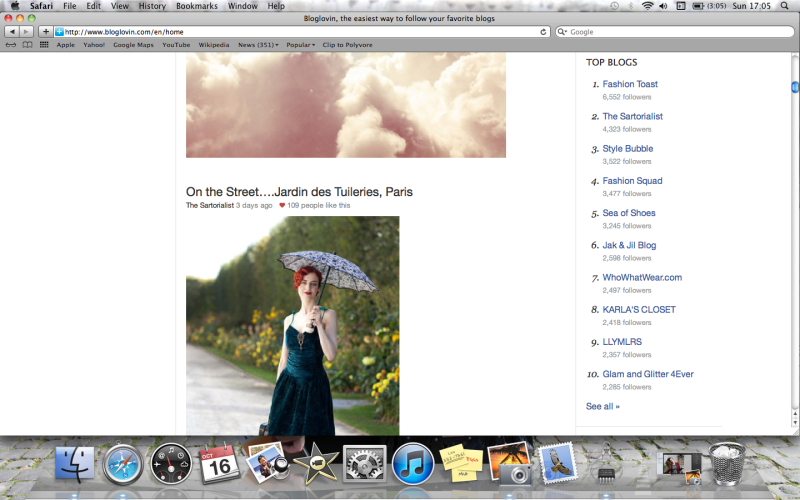Open the Yahoo! bookmark

[94, 45]
